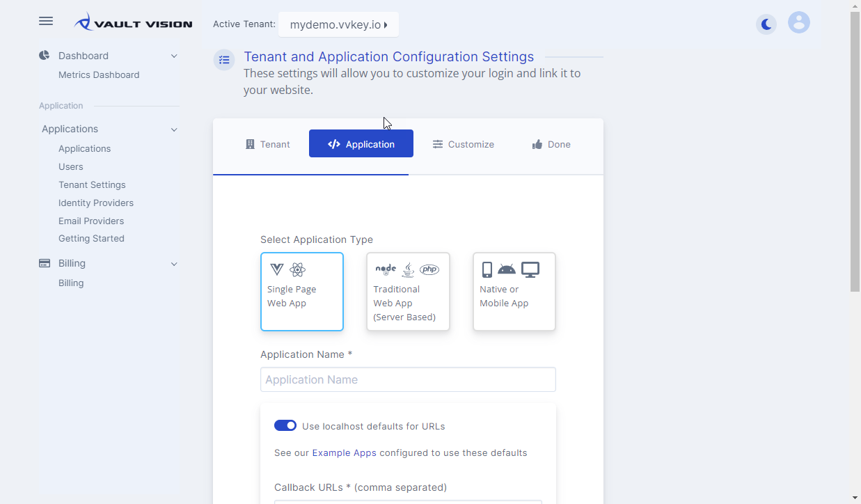Collapse the Billing section chevron
The height and width of the screenshot is (504, 861).
coord(174,264)
